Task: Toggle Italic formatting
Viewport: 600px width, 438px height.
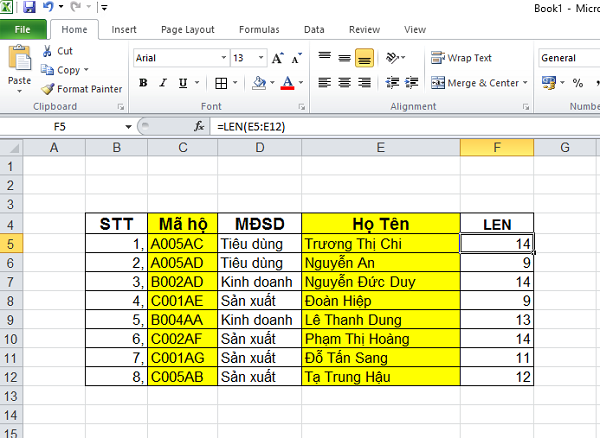Action: (x=160, y=83)
